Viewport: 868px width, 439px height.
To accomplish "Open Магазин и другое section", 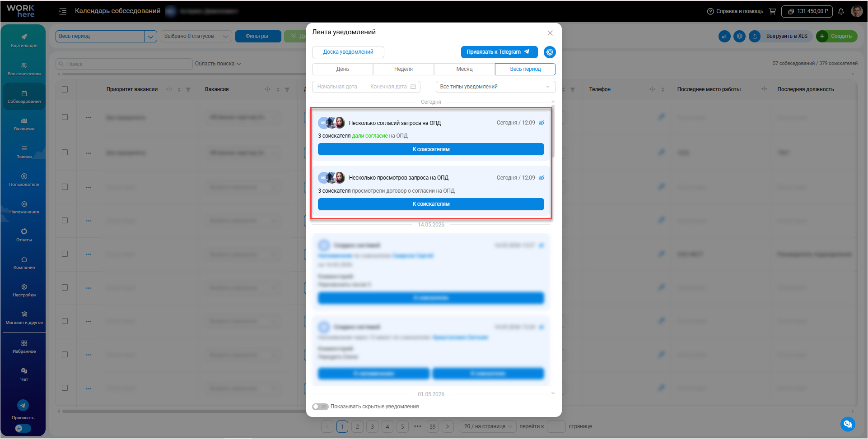I will [24, 318].
